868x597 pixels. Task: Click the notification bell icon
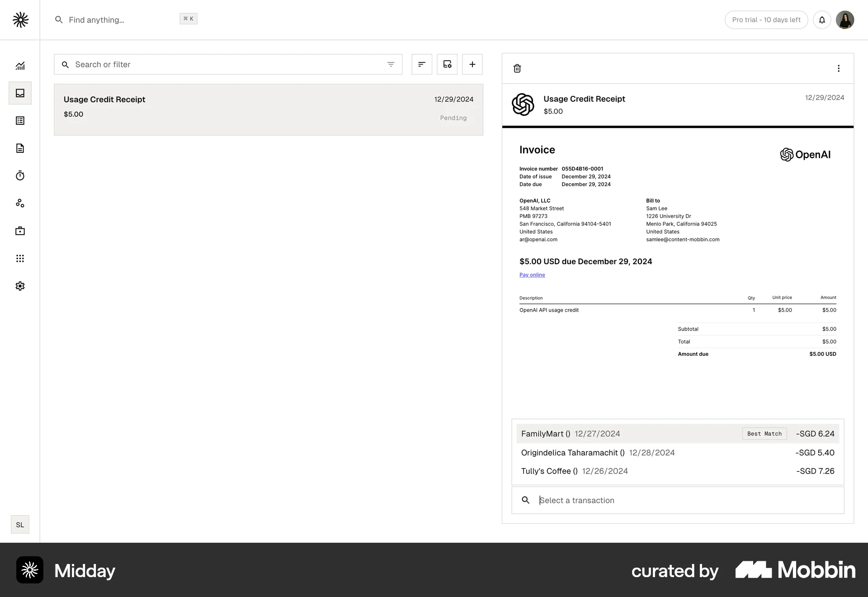[x=822, y=19]
